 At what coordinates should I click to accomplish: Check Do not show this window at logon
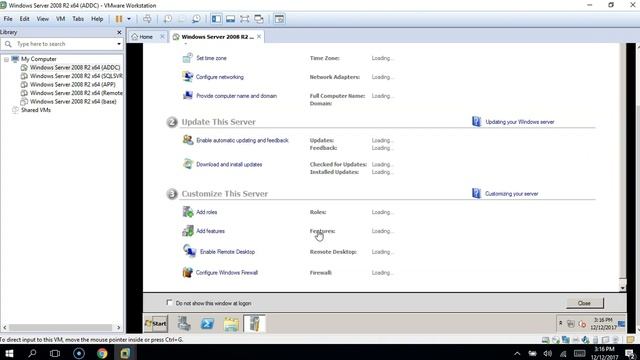coord(169,303)
